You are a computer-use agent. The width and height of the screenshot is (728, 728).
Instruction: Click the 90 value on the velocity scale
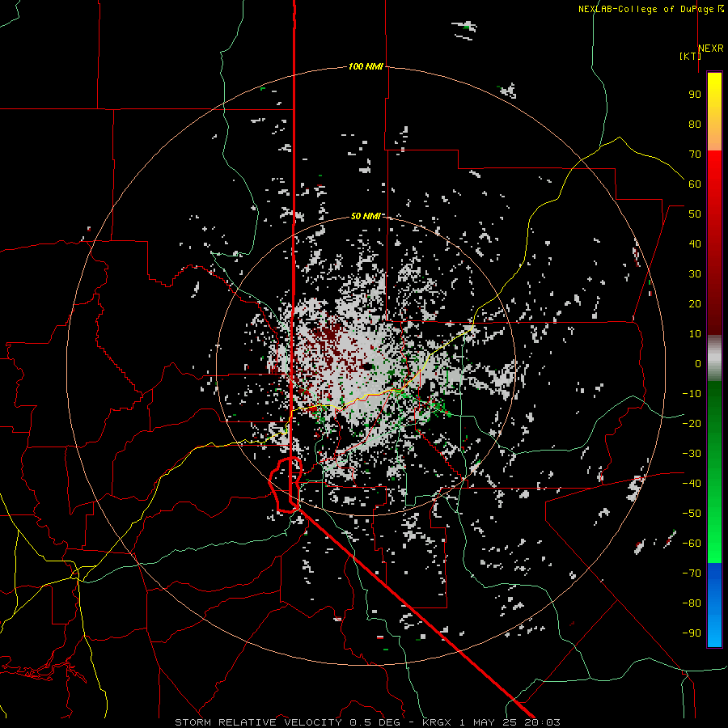[x=695, y=95]
